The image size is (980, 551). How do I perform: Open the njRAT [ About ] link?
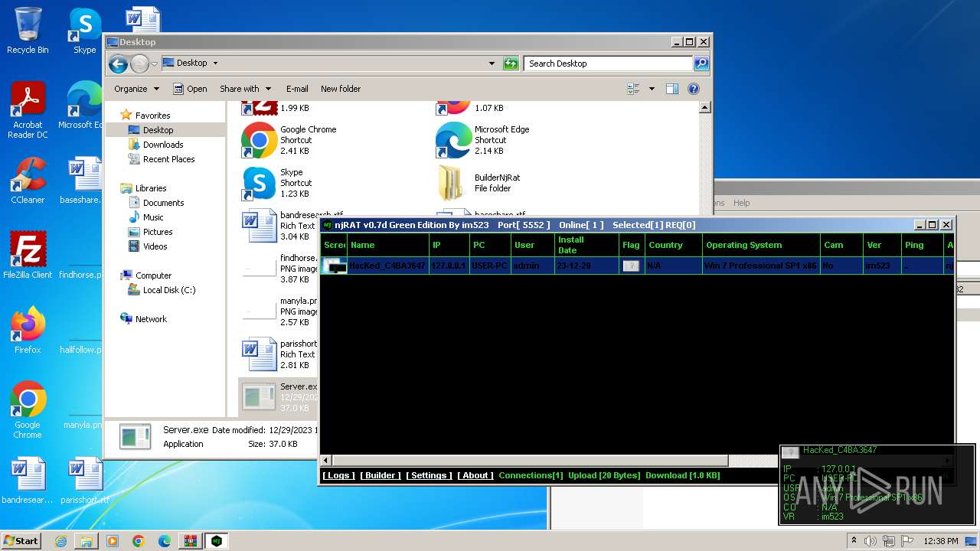point(475,475)
